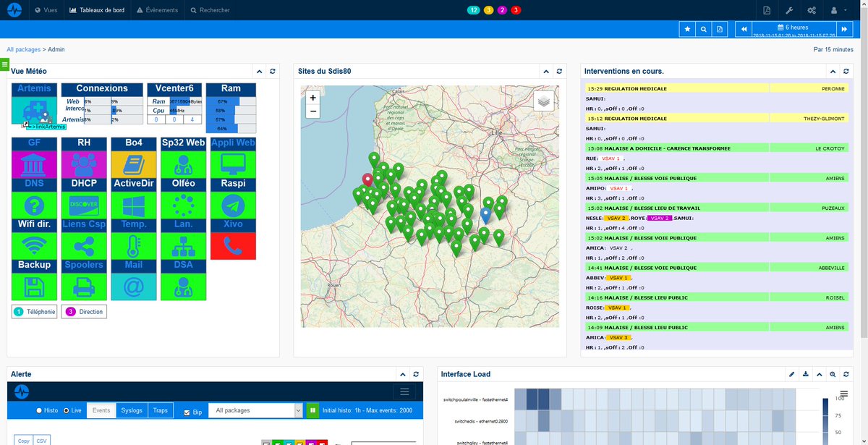Uncheck the Bip checkbox
Screen dimensions: 868x445
tap(187, 412)
